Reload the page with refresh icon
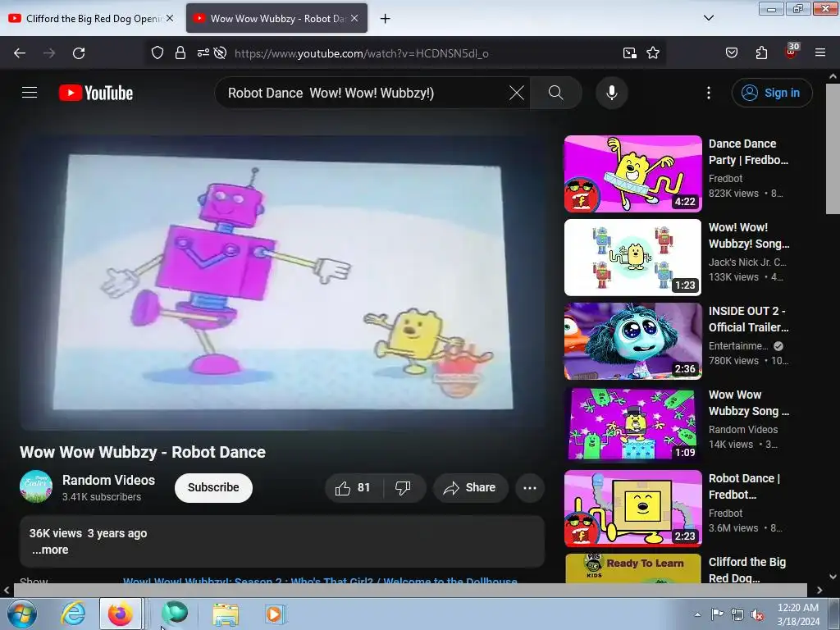 (79, 52)
